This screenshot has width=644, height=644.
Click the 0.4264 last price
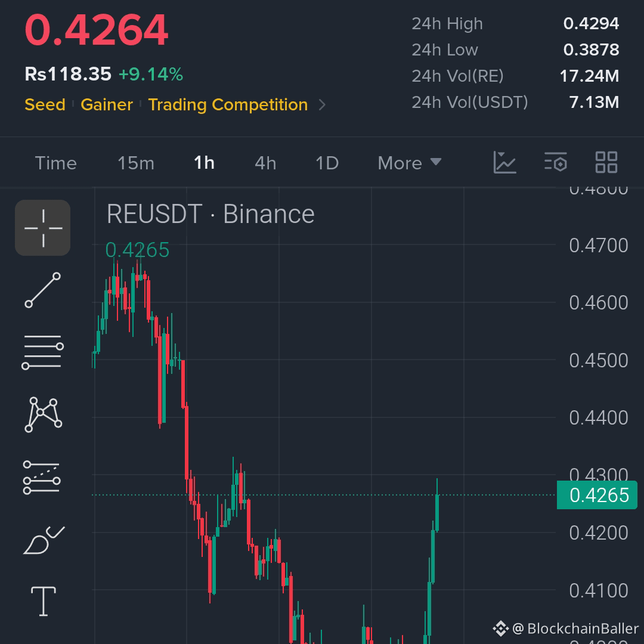point(96,30)
